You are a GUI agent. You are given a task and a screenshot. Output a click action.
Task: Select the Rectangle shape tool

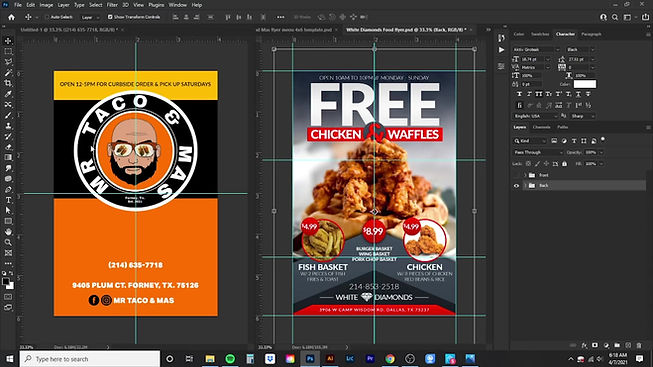(8, 221)
